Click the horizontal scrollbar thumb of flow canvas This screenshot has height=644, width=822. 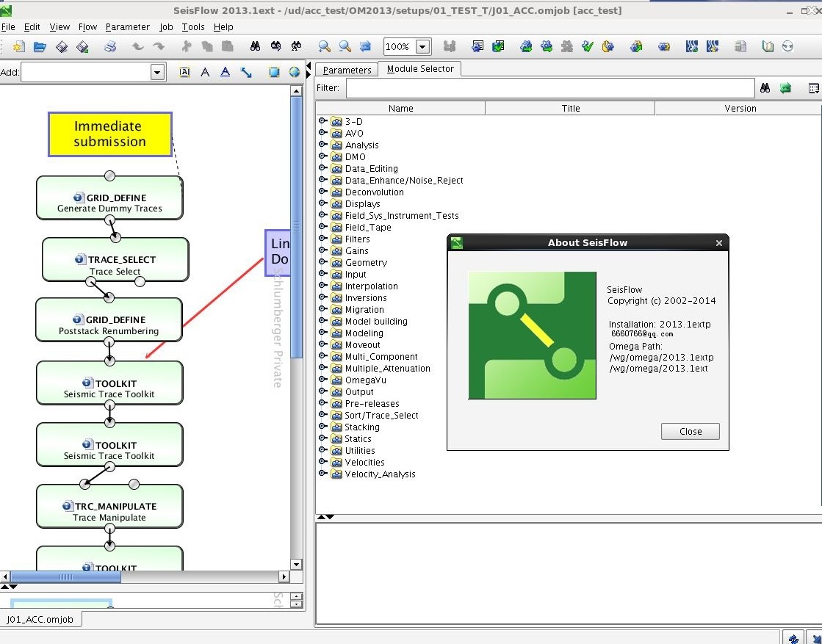tap(65, 577)
